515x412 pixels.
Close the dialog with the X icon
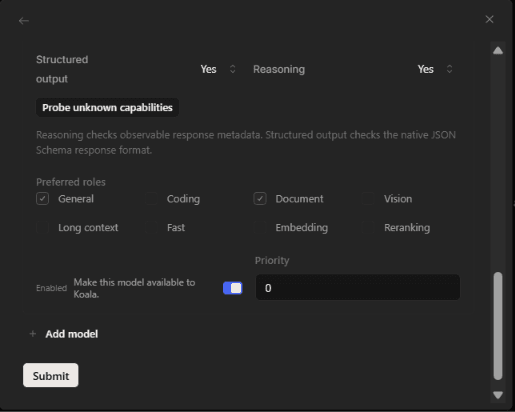pos(489,19)
